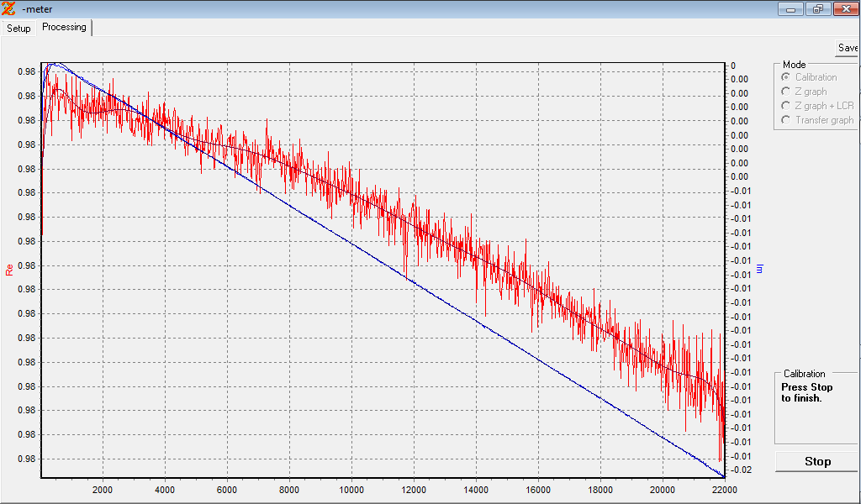Pick the Transfer graph mode option
Screen dimensions: 861x504
(x=786, y=120)
